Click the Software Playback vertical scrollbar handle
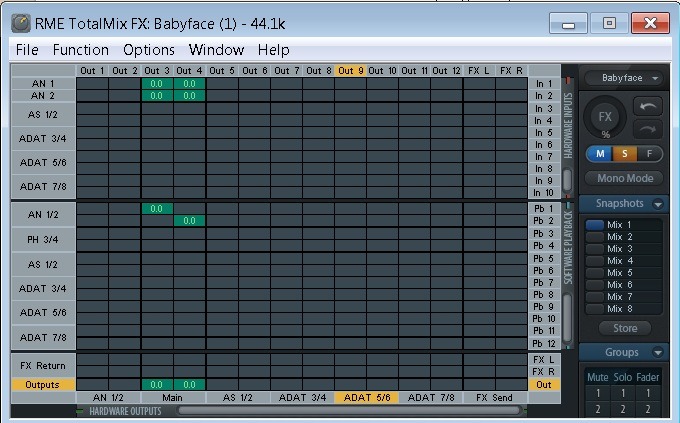 pos(567,318)
